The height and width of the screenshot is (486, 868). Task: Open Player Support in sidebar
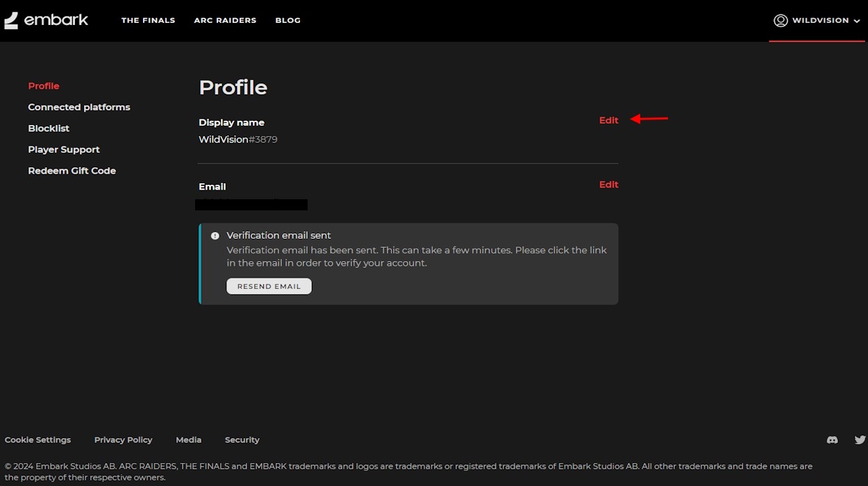point(64,149)
